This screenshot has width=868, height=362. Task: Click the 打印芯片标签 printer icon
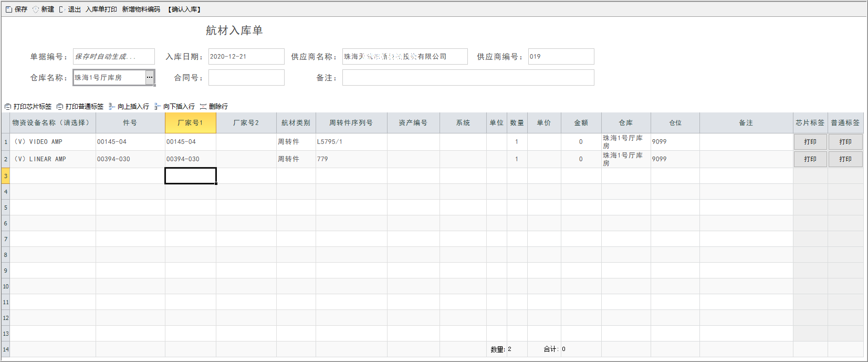pos(8,107)
